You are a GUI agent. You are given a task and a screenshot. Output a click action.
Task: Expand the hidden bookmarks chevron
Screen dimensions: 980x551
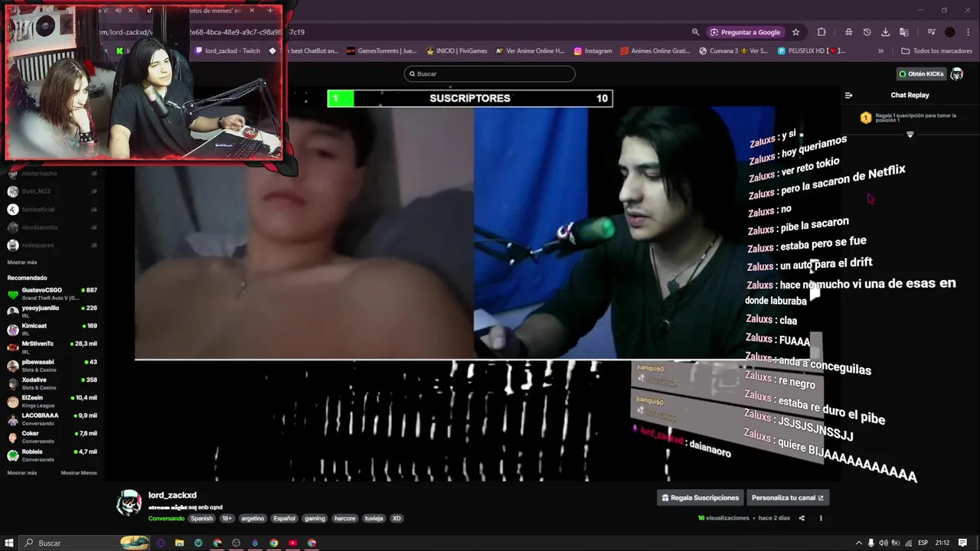[x=880, y=51]
